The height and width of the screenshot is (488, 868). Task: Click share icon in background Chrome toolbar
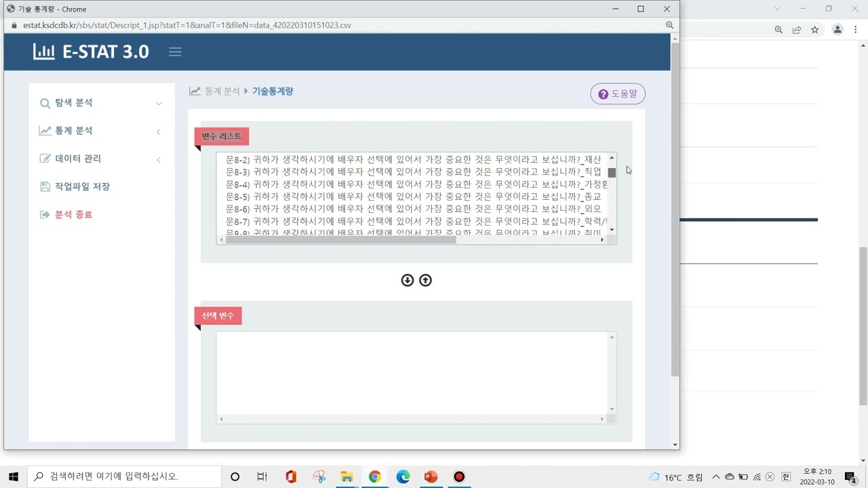coord(797,30)
